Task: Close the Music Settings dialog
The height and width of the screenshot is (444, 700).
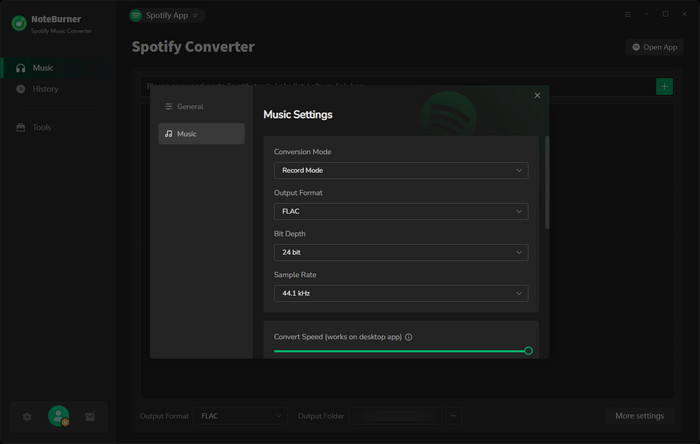Action: coord(537,95)
